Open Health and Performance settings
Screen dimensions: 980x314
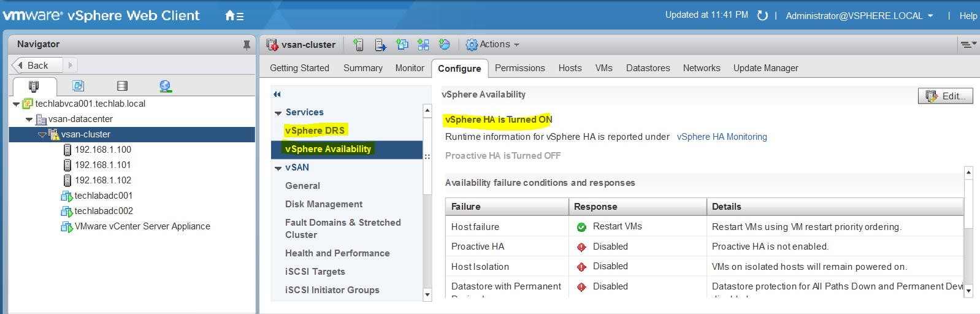[337, 253]
